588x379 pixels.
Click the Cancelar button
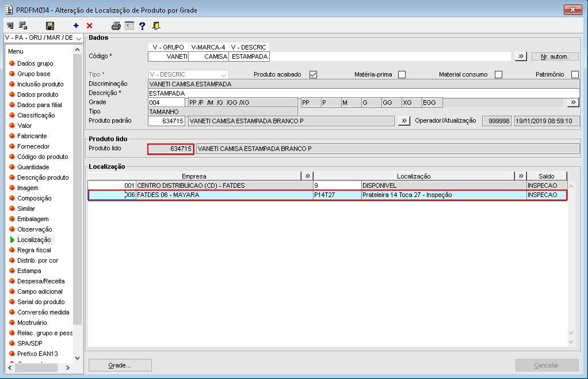[547, 365]
